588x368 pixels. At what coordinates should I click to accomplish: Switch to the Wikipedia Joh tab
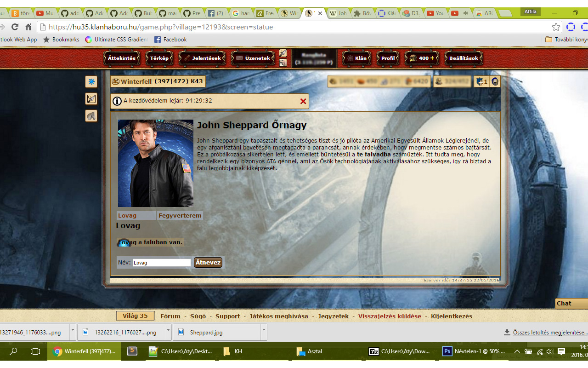[x=338, y=13]
